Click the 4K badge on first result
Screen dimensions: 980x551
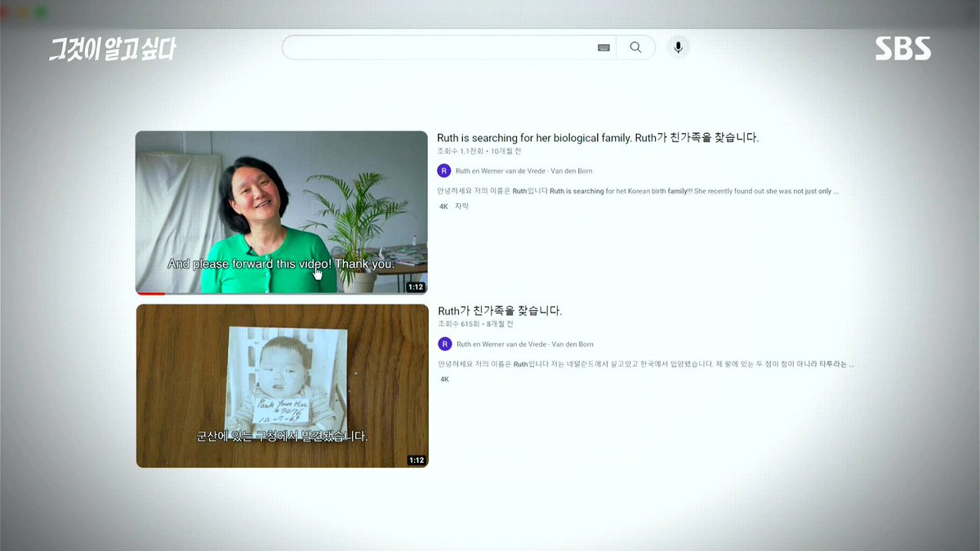click(443, 207)
